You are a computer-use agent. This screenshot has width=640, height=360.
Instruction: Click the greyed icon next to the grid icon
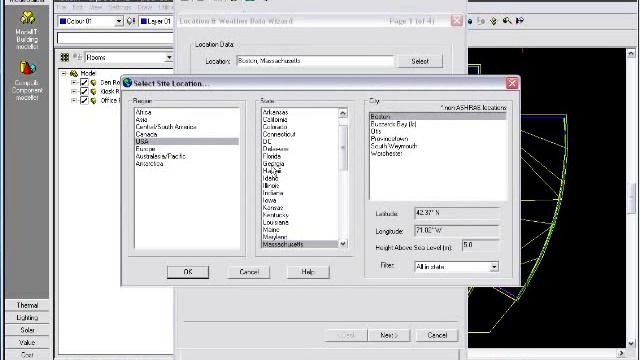pos(77,58)
